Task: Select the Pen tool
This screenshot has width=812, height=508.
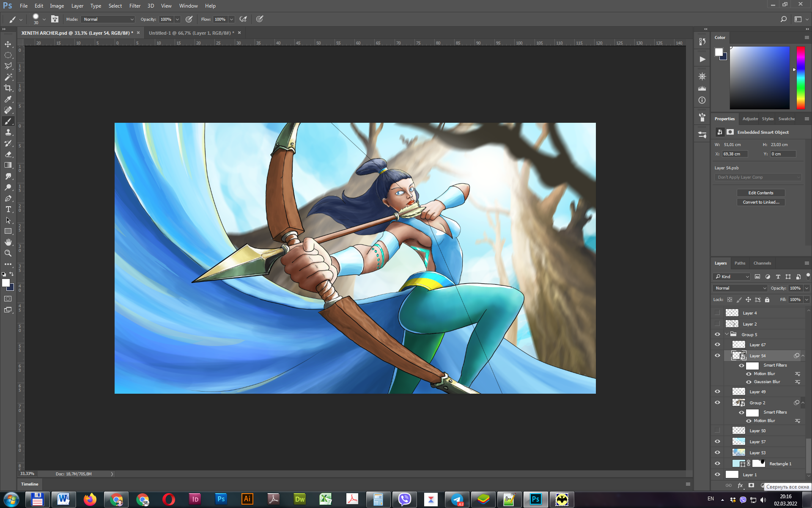Action: (8, 199)
